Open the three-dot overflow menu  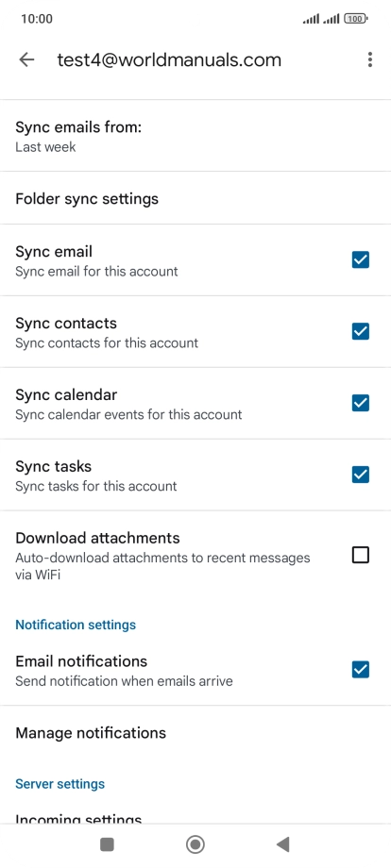pos(369,59)
